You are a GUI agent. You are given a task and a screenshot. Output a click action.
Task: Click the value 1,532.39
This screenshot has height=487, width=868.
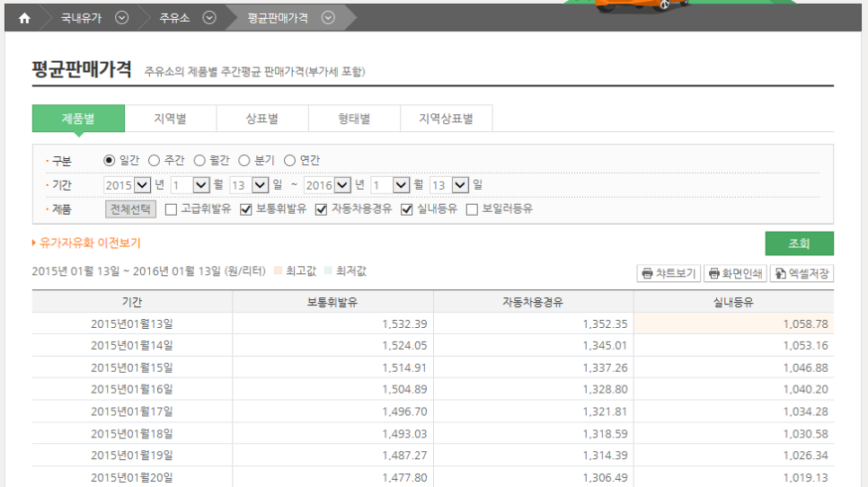404,323
